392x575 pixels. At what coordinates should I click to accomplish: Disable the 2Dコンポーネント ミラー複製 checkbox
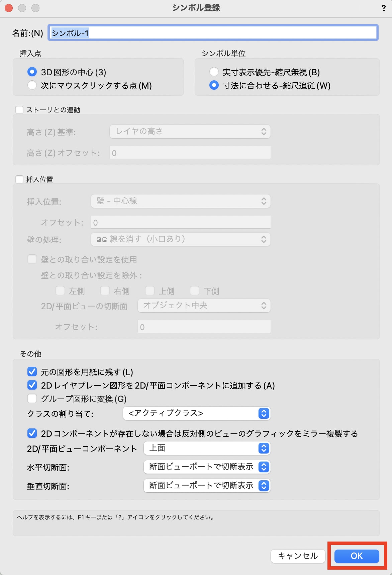coord(32,433)
